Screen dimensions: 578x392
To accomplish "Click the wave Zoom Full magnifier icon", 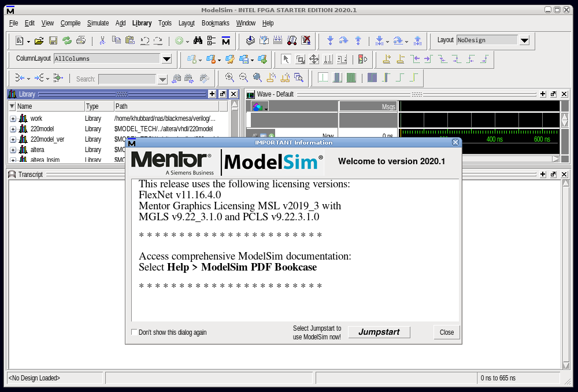I will 257,77.
